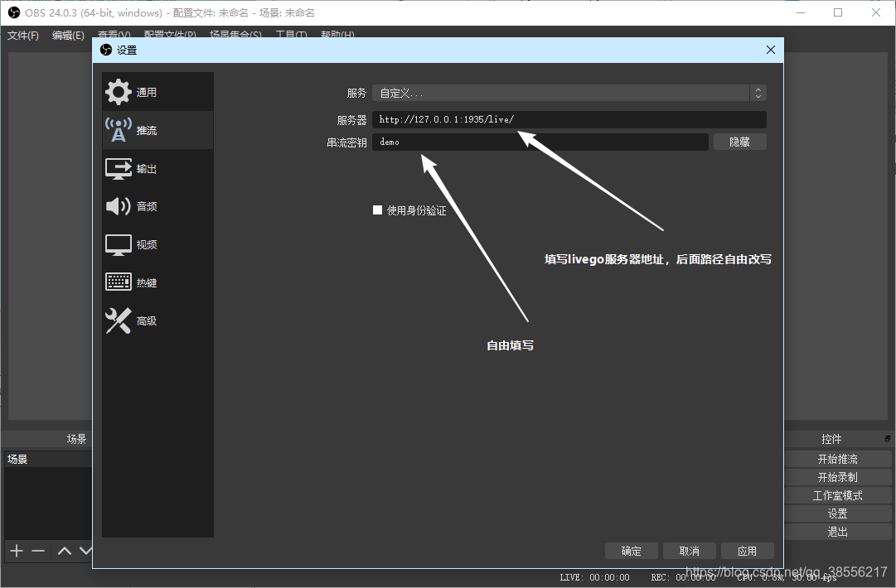Remove scene with the minus icon
896x588 pixels.
(38, 551)
